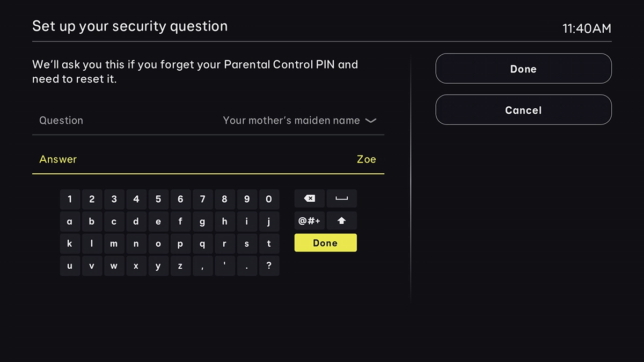Expand the security question dropdown chevron
The height and width of the screenshot is (362, 644).
tap(370, 121)
